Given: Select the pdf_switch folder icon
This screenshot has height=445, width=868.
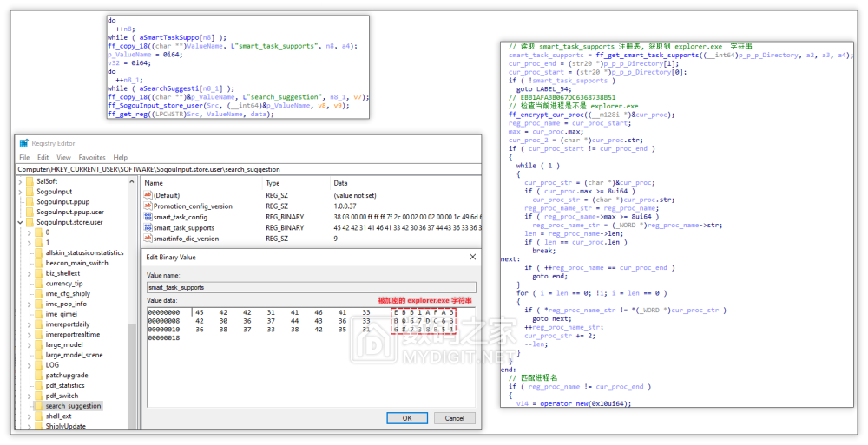Looking at the screenshot, I should pyautogui.click(x=39, y=396).
